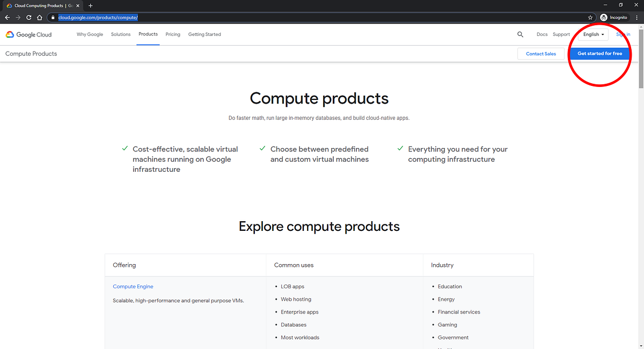Screen dimensions: 644x349
Task: Open the Products navigation menu
Action: coord(148,34)
